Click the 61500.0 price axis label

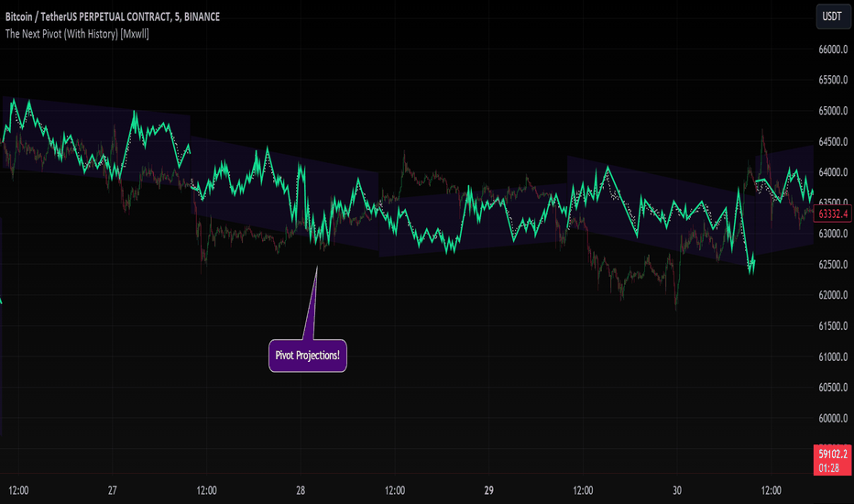pos(833,326)
